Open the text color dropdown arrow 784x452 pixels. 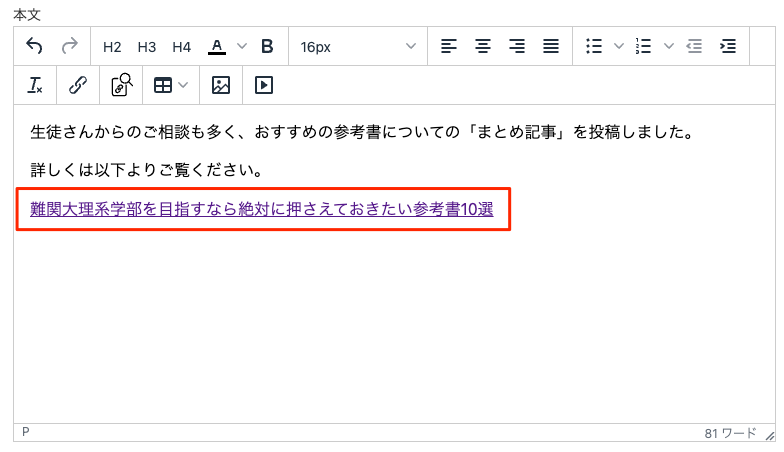coord(242,46)
